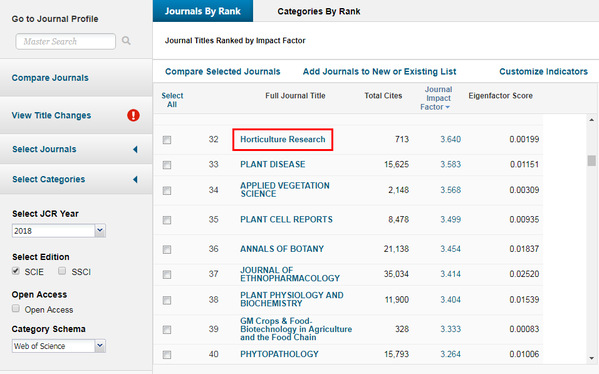Viewport: 599px width, 374px height.
Task: Click the Eigenfactor Score column header
Action: [x=500, y=96]
